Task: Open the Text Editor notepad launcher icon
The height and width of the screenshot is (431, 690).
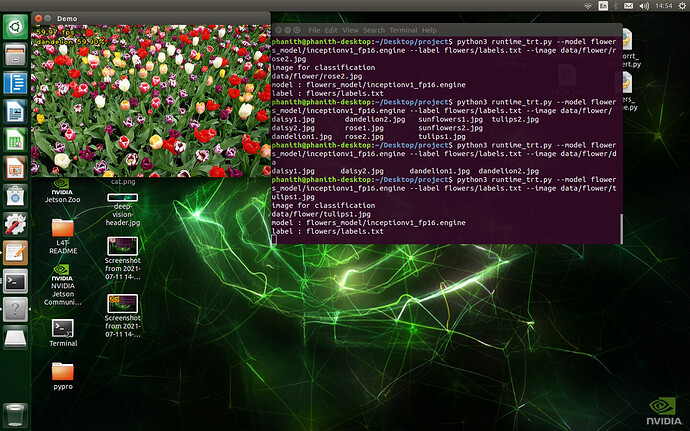Action: click(x=15, y=253)
